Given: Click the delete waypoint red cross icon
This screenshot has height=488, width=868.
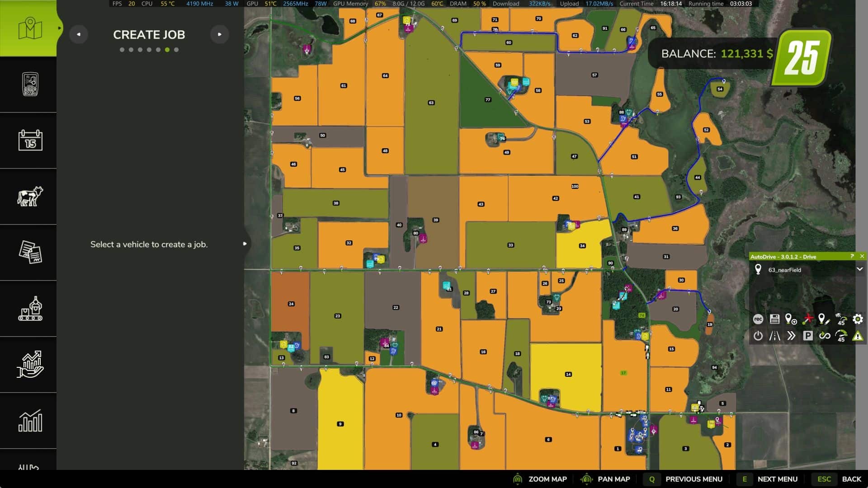Looking at the screenshot, I should click(x=808, y=319).
